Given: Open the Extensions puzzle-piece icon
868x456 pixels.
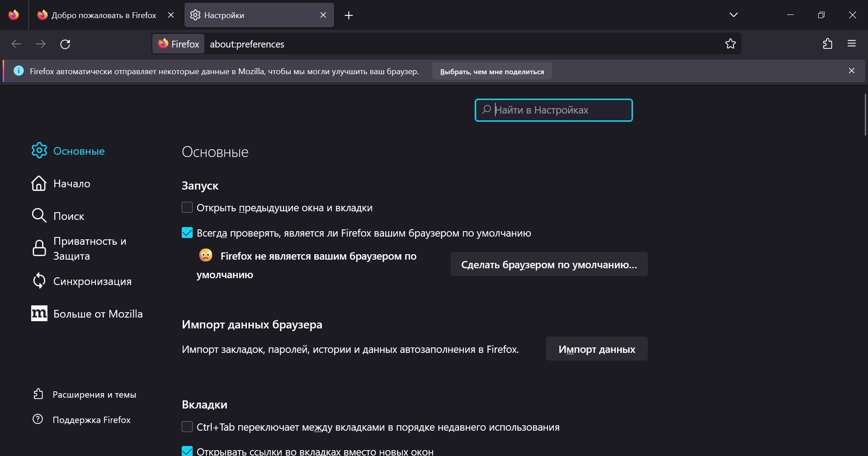Looking at the screenshot, I should click(828, 44).
